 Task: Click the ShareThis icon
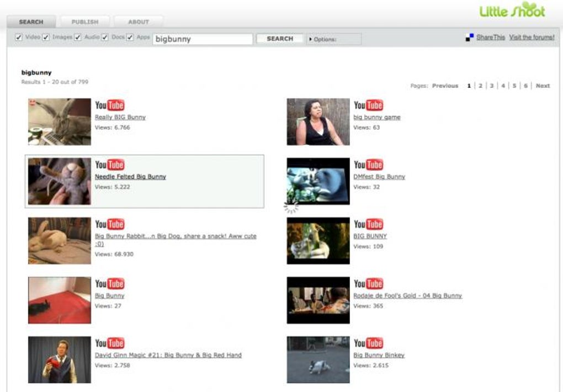[470, 38]
